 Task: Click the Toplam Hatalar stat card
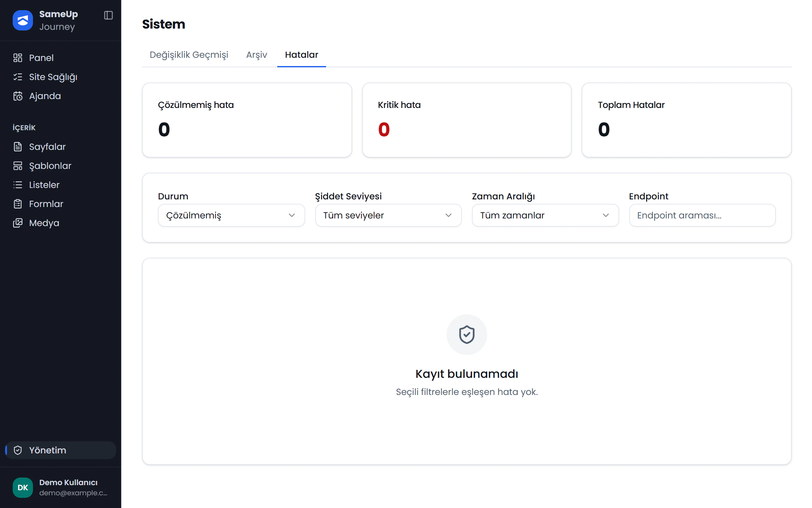686,120
